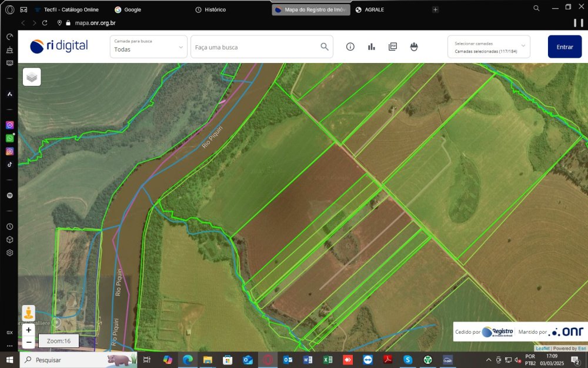Click the plug icon in toolbar
588x368 pixels.
click(x=414, y=47)
